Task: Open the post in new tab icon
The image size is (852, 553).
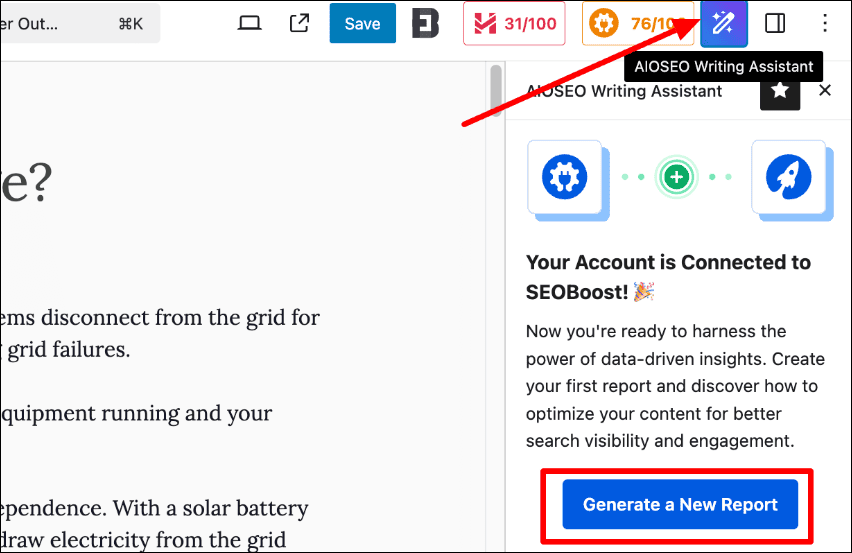Action: (299, 23)
